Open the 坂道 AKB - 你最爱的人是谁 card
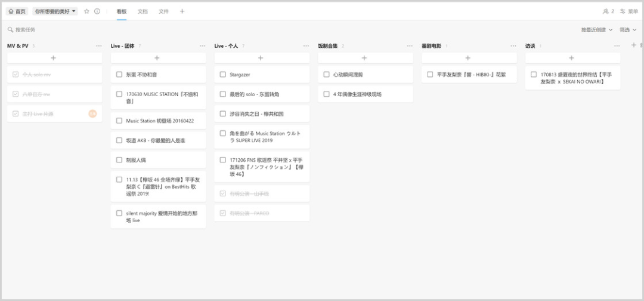The image size is (644, 301). (158, 140)
